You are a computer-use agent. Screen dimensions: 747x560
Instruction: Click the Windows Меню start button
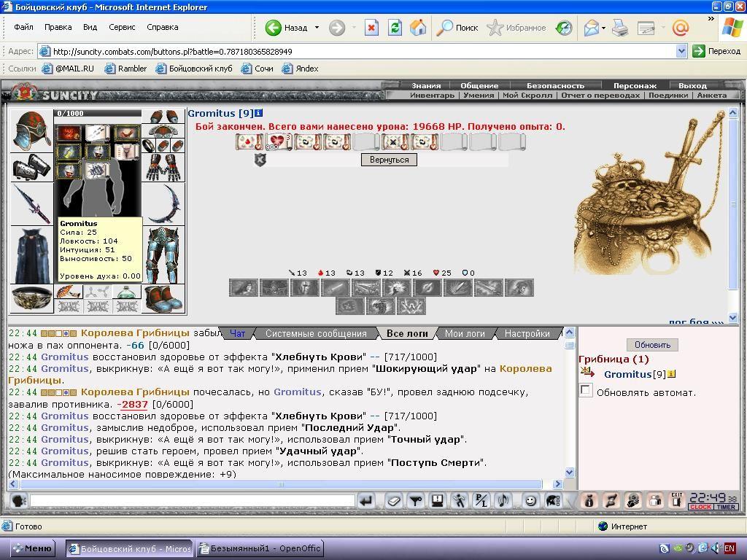(33, 548)
